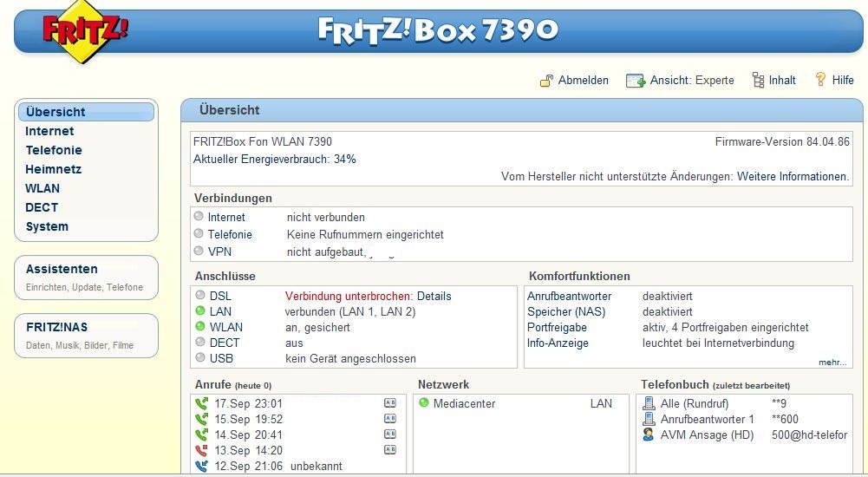The image size is (868, 477).
Task: Click the AVM Ansage (HD) phonebook entry
Action: click(707, 435)
